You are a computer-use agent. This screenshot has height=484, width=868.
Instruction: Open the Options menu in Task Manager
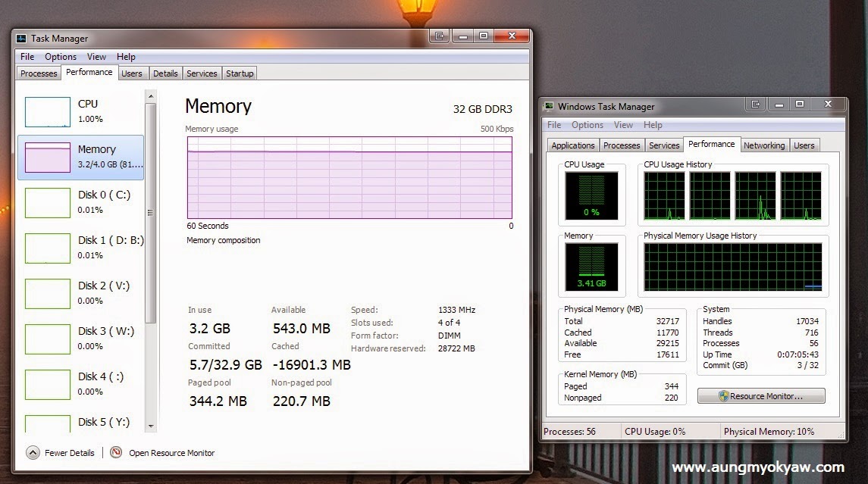pyautogui.click(x=61, y=56)
